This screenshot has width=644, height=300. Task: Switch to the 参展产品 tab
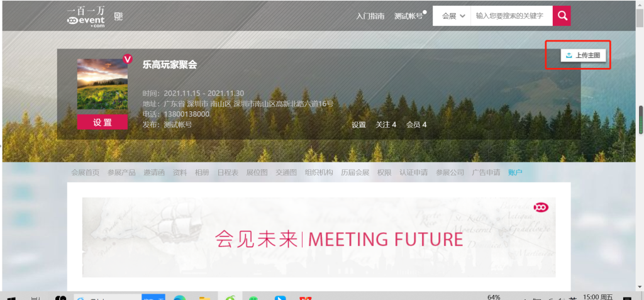(121, 172)
